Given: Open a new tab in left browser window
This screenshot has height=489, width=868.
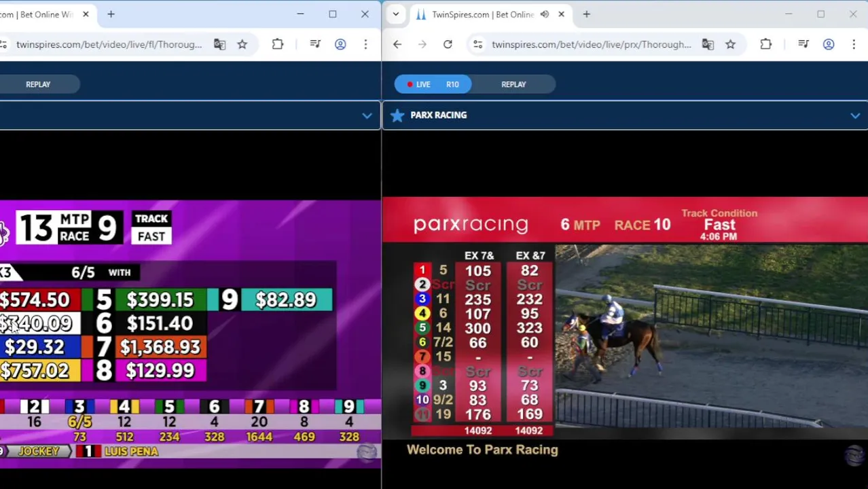Looking at the screenshot, I should click(111, 14).
